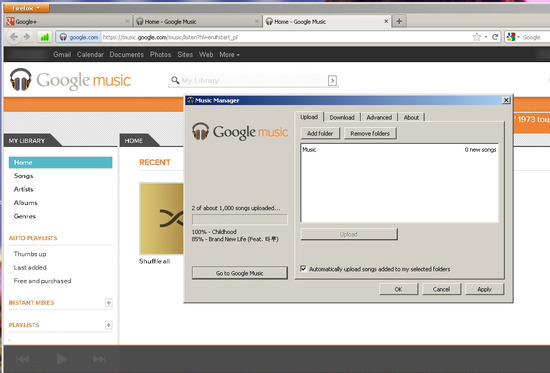Bookmark the page with the star icon
The height and width of the screenshot is (373, 550).
476,37
